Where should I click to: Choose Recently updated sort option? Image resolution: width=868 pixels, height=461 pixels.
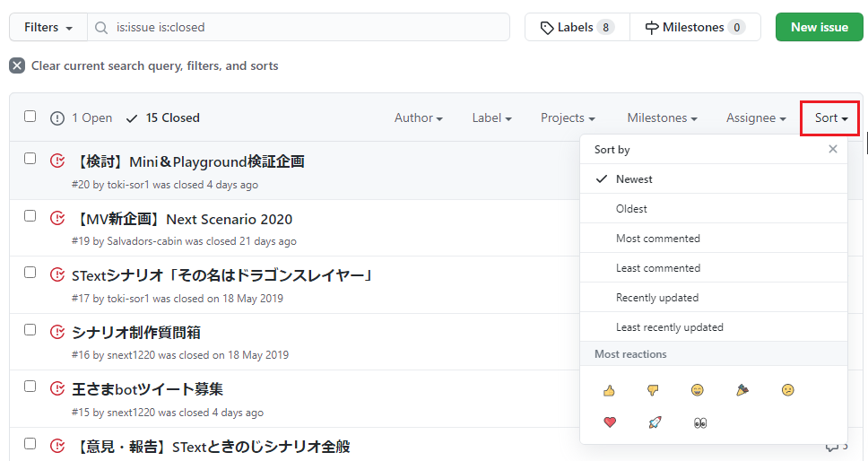click(x=714, y=297)
